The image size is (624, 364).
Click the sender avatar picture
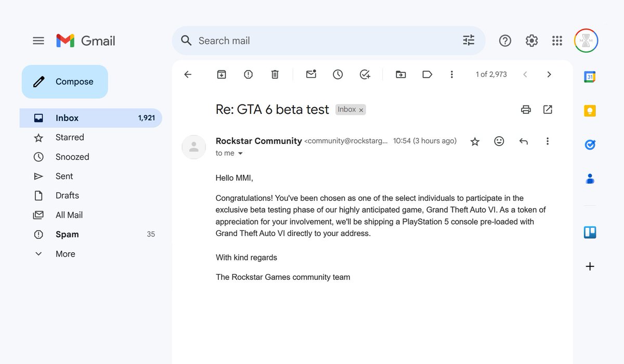point(194,147)
